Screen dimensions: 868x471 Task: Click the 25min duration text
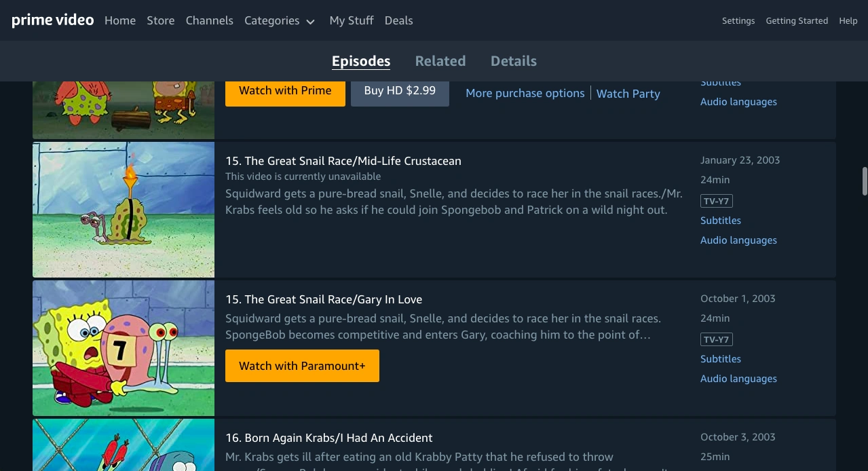[715, 457]
